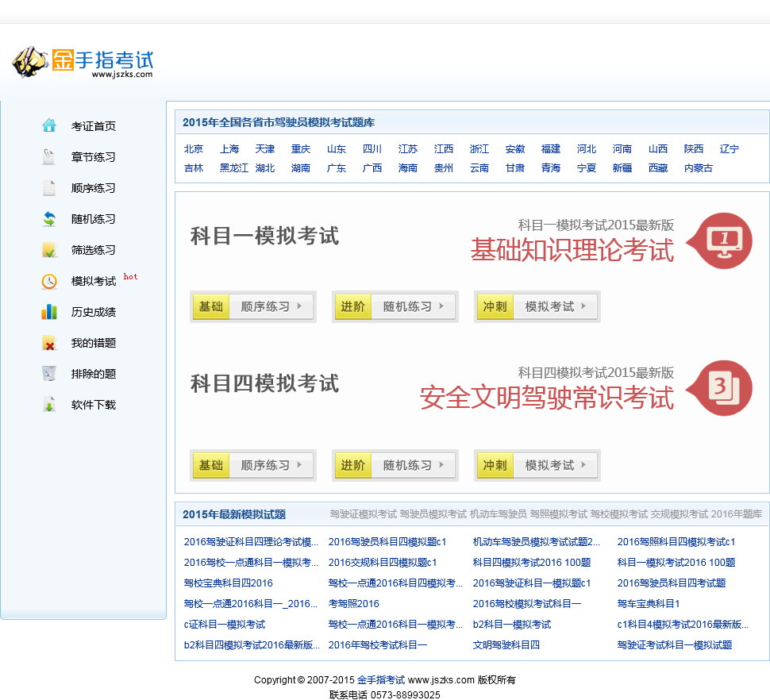Click the 我的错题 red X icon
770x700 pixels.
(49, 343)
